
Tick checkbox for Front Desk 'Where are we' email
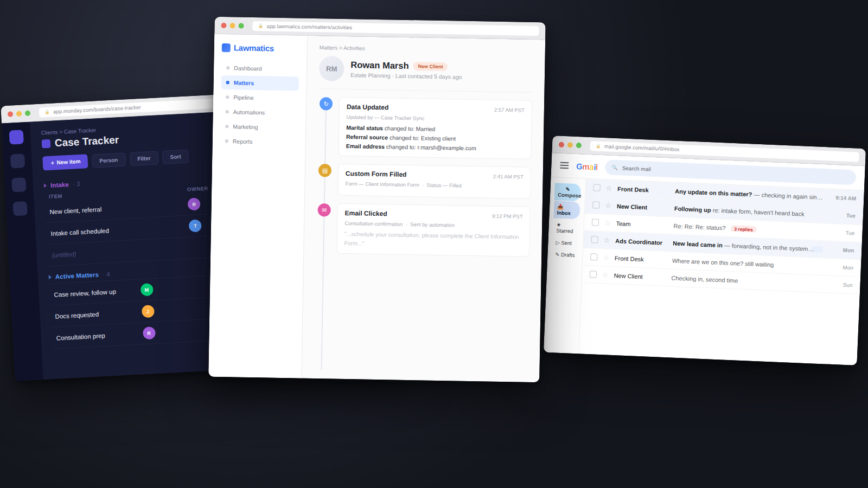click(x=594, y=257)
